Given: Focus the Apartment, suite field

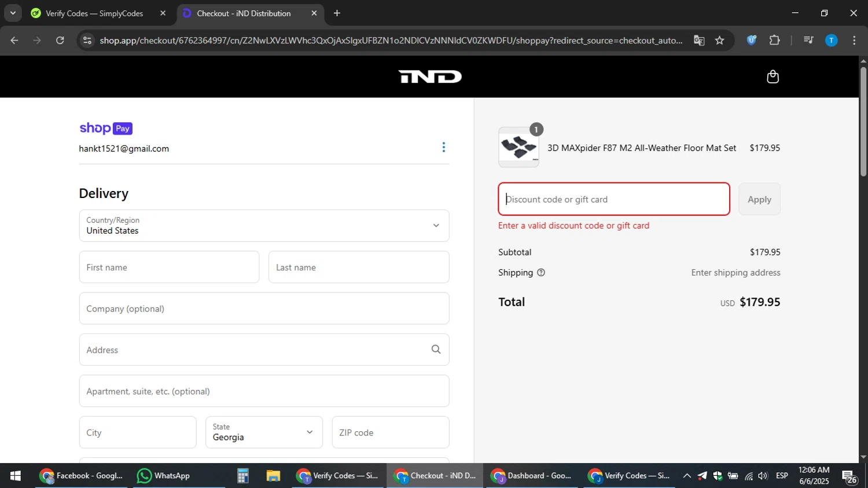Looking at the screenshot, I should 264,391.
